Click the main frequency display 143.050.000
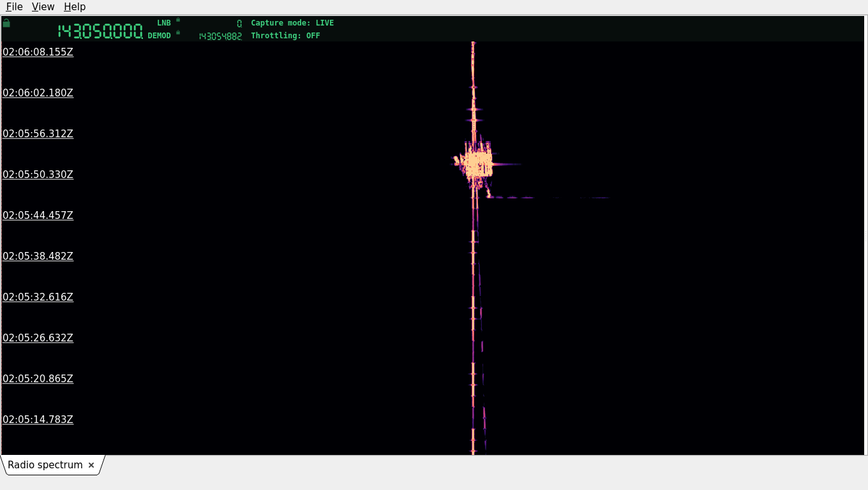 pos(100,31)
